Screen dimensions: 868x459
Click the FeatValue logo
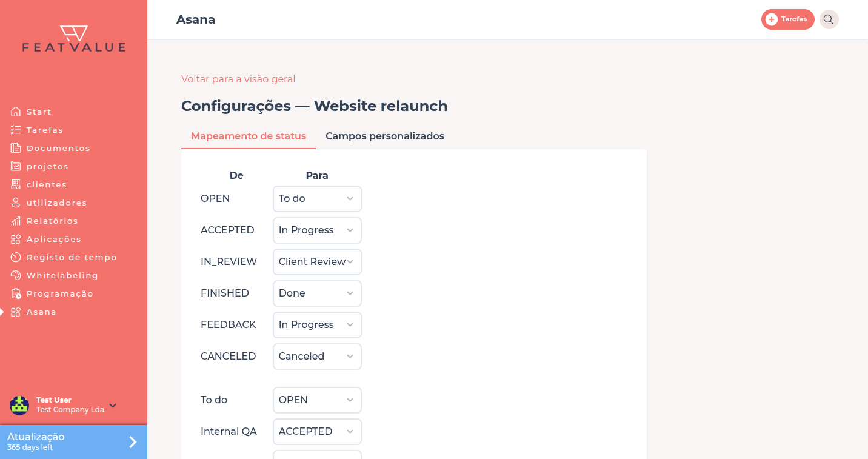click(x=74, y=39)
